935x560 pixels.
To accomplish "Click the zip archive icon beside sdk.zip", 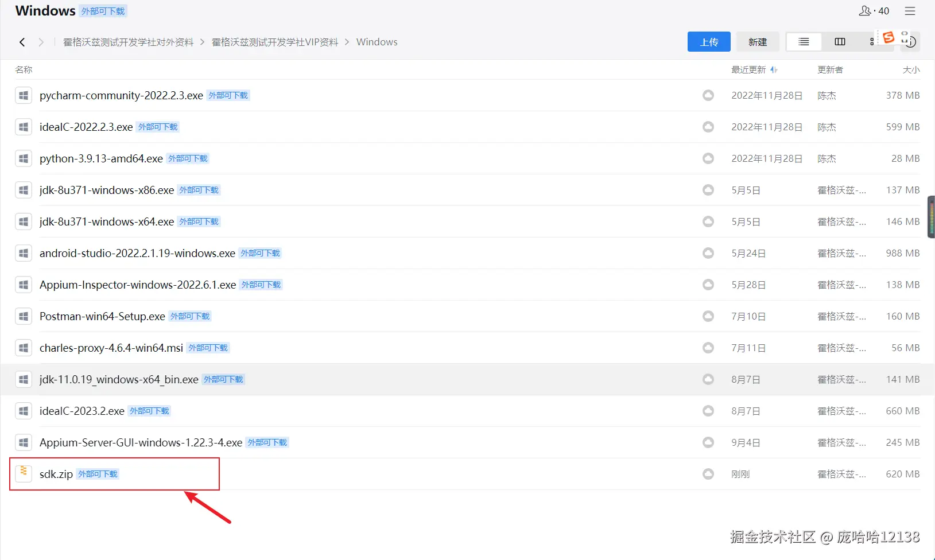I will [23, 473].
